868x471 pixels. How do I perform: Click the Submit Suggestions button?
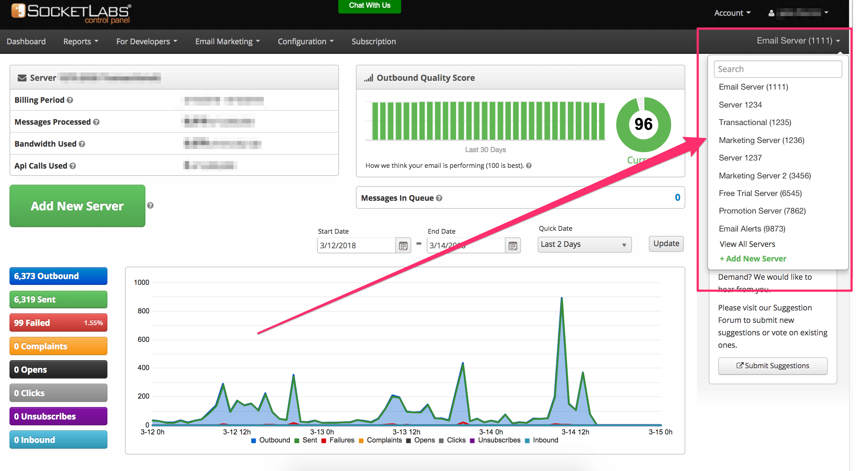click(773, 366)
